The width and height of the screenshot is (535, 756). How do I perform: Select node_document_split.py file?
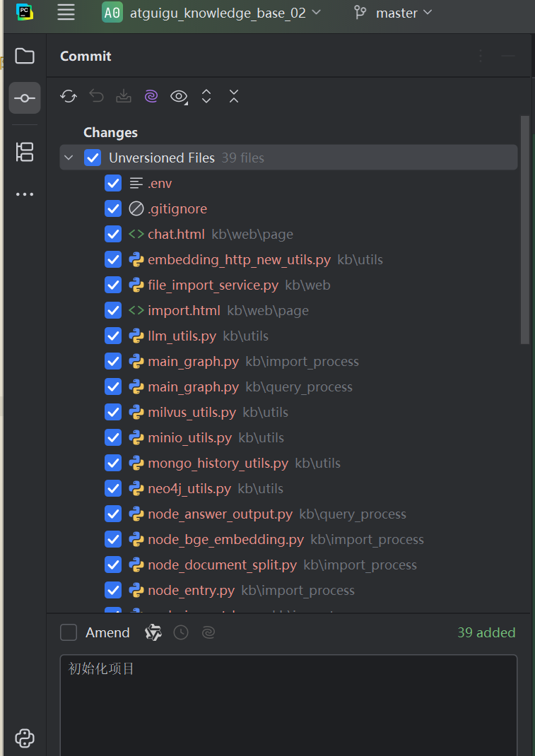coord(223,565)
